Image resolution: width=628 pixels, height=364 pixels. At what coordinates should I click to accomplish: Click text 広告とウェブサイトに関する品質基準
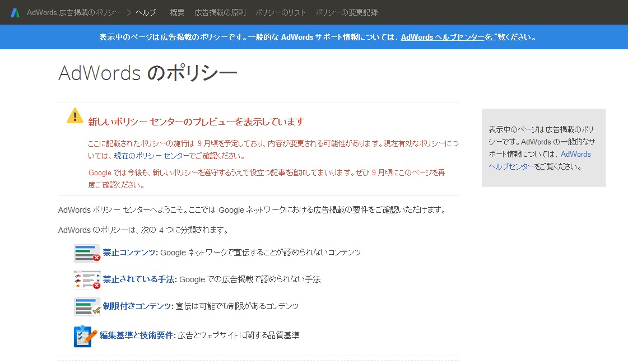[239, 335]
